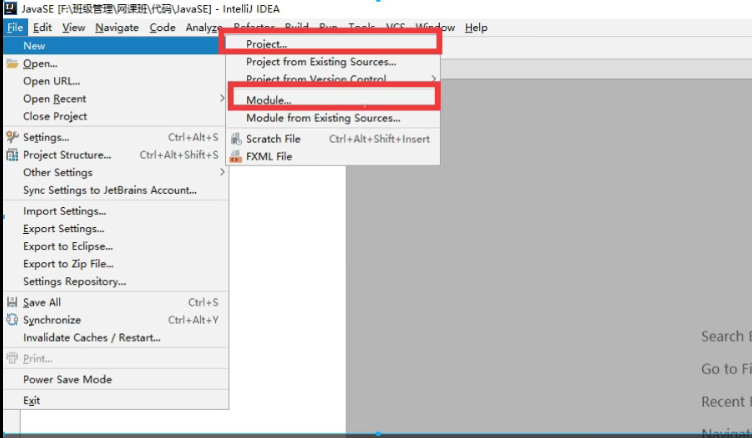The image size is (752, 438).
Task: Choose Open... from the File menu
Action: coord(114,63)
